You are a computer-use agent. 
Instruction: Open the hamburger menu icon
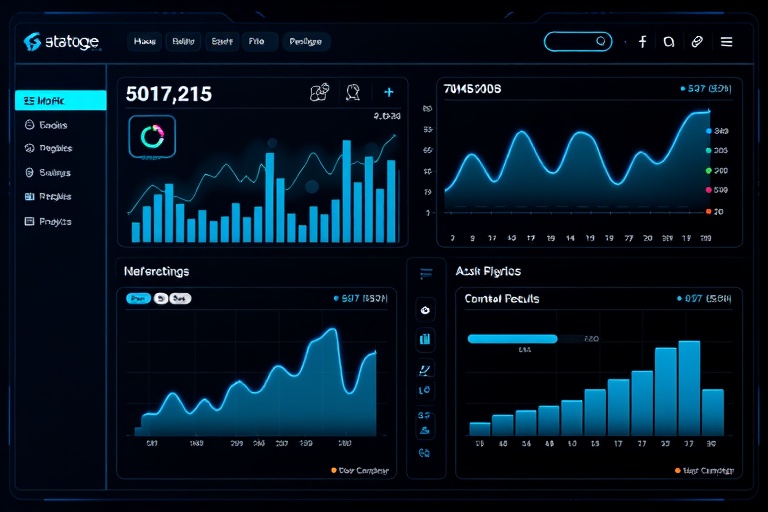[726, 42]
